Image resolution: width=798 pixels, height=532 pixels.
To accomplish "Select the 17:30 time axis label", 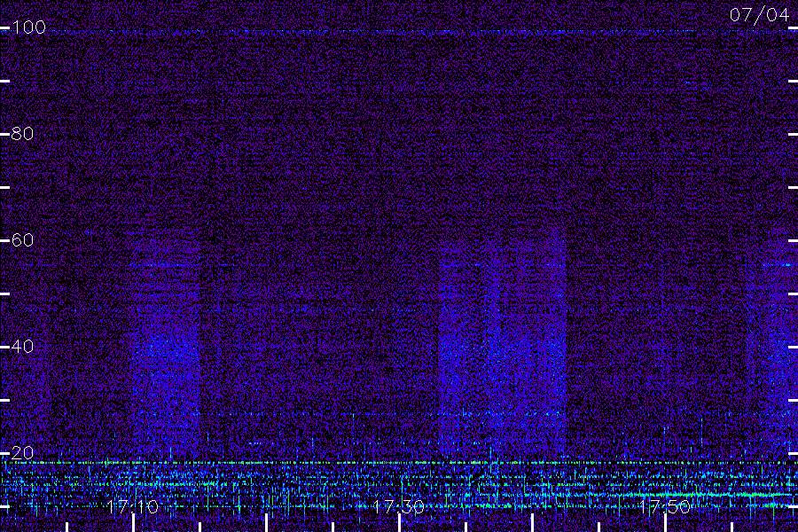I will point(398,506).
